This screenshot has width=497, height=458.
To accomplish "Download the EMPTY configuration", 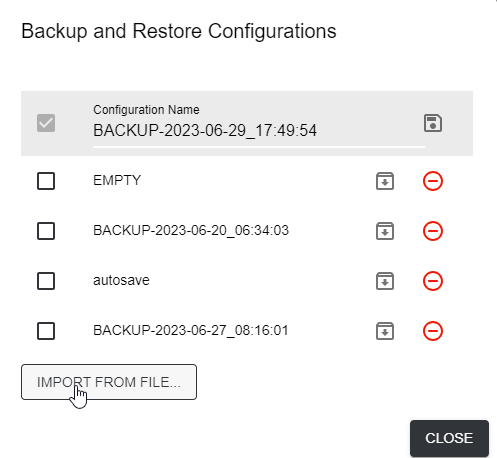I will tap(385, 181).
